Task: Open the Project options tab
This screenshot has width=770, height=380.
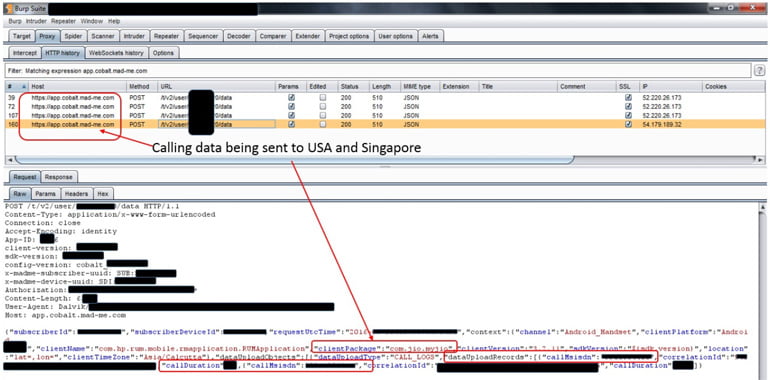Action: click(x=349, y=36)
